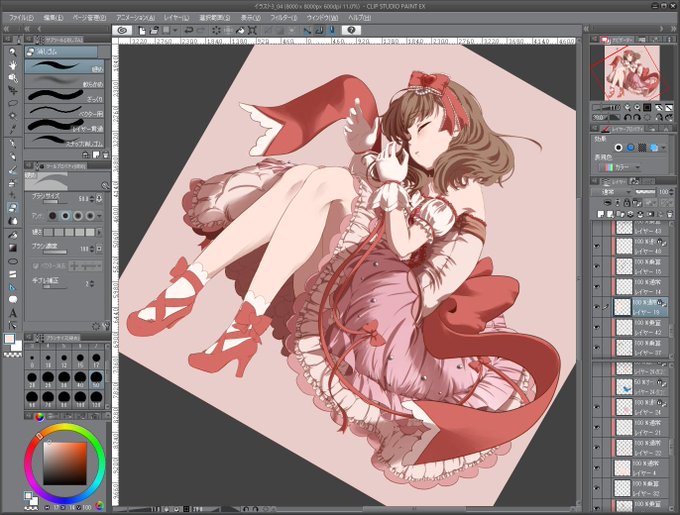Open CLIP STUDIO from command bar
Viewport: 680px width, 515px height.
122,30
